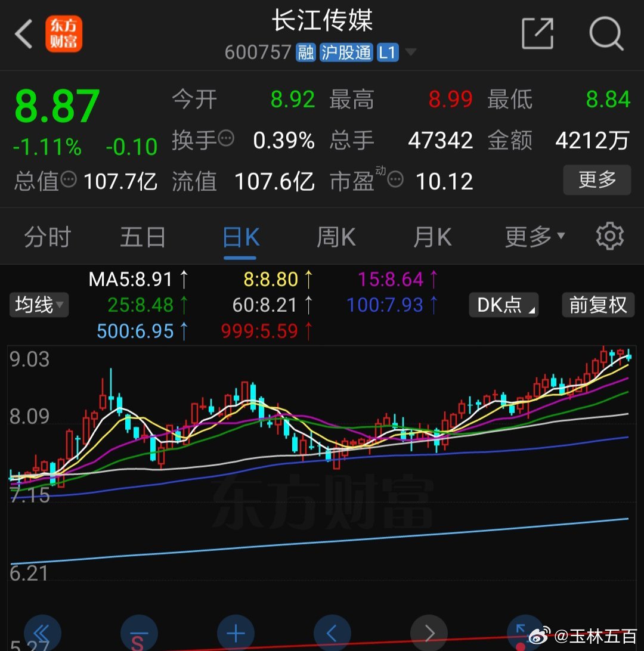
Task: Tap the 沪股通 badge
Action: 346,52
